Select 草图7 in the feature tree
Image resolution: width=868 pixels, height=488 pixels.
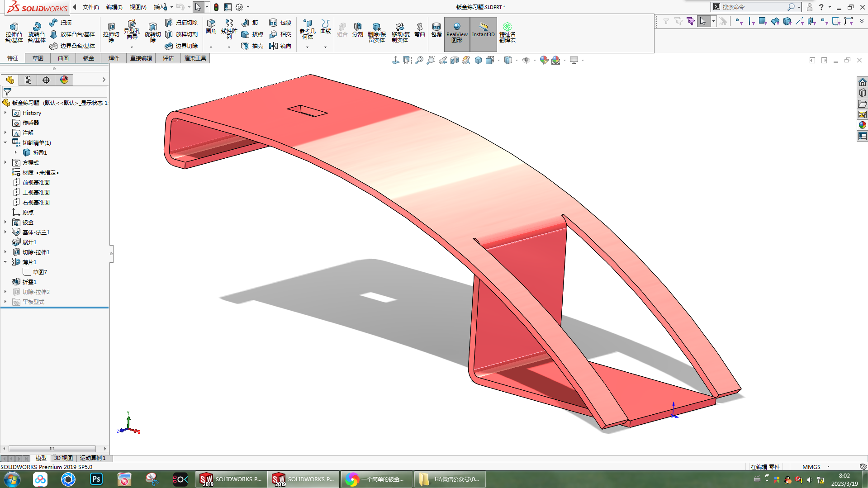pyautogui.click(x=40, y=272)
